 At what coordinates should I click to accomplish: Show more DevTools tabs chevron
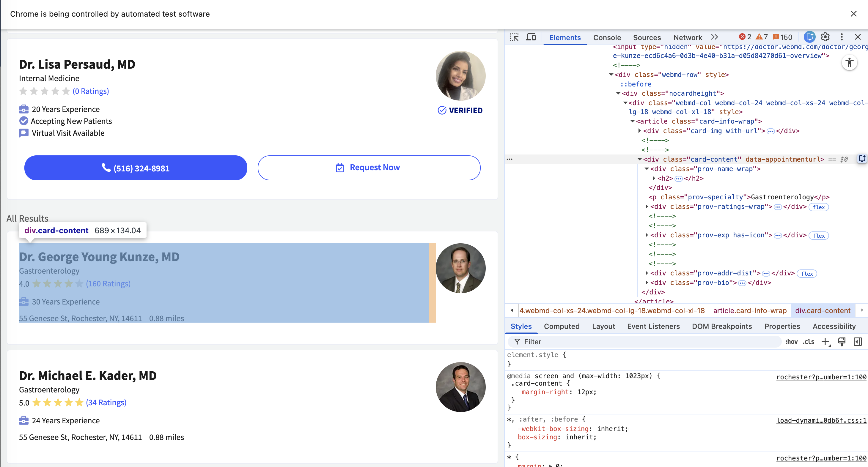[x=714, y=37]
